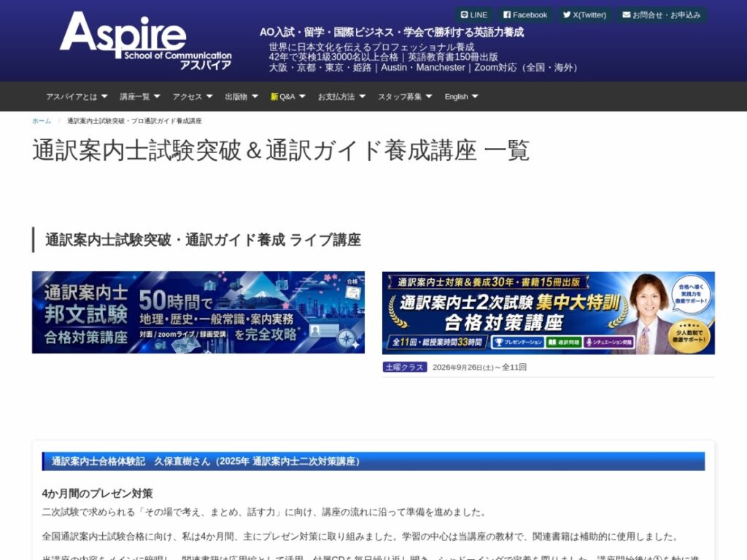Go to ホーム breadcrumb link
The height and width of the screenshot is (560, 747).
point(42,121)
